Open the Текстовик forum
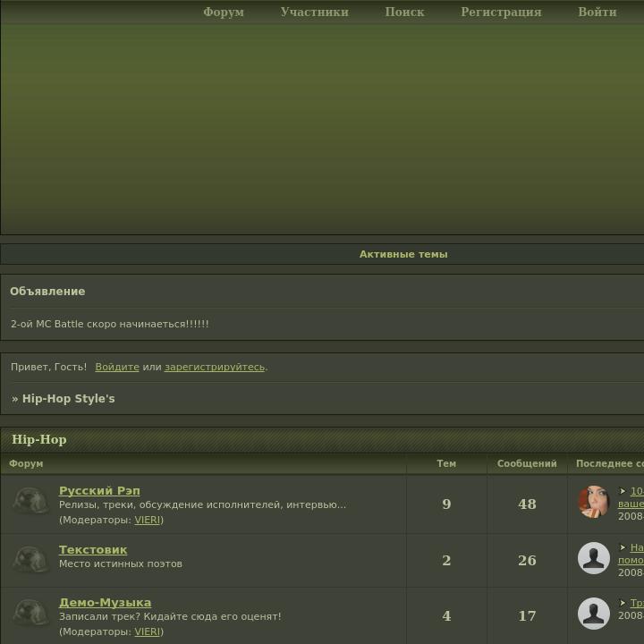The height and width of the screenshot is (644, 644). pyautogui.click(x=93, y=549)
